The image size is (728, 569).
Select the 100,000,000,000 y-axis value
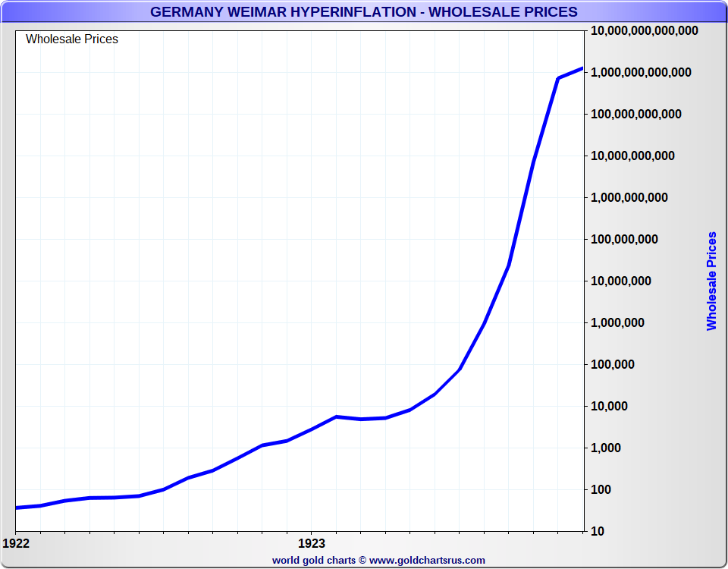[x=636, y=115]
